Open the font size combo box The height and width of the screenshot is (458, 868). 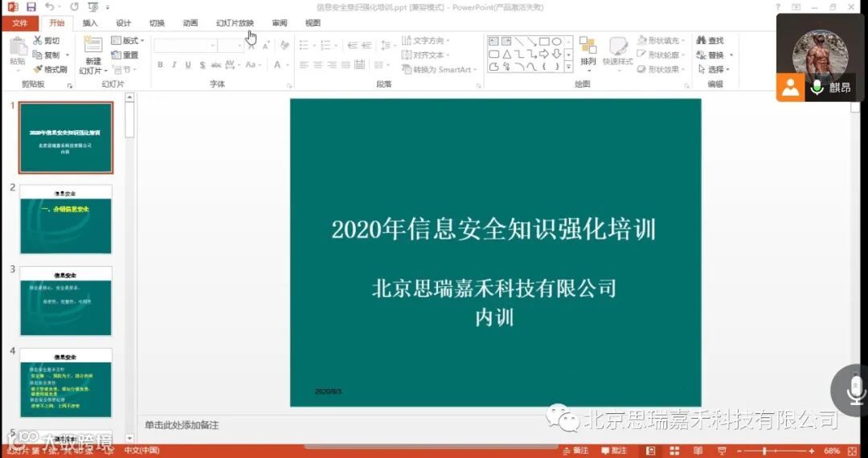coord(231,46)
